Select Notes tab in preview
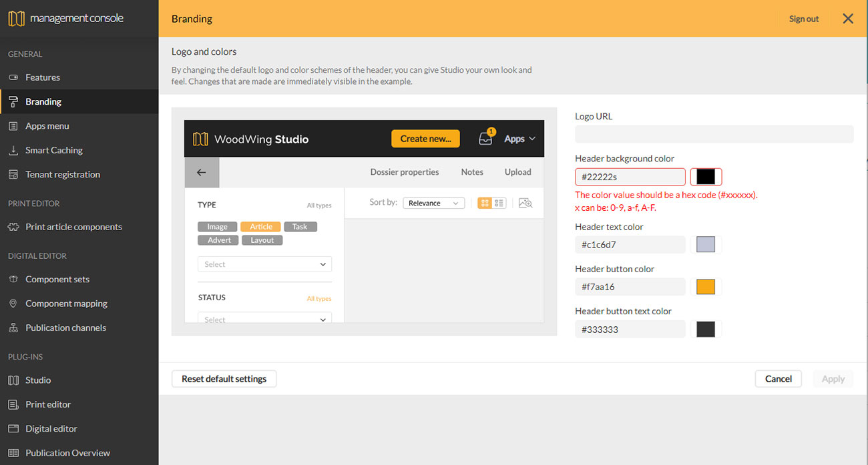The image size is (868, 465). (x=472, y=172)
